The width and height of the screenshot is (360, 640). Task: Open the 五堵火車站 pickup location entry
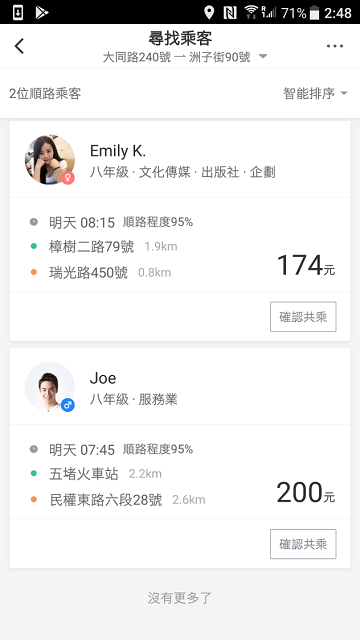[x=84, y=474]
